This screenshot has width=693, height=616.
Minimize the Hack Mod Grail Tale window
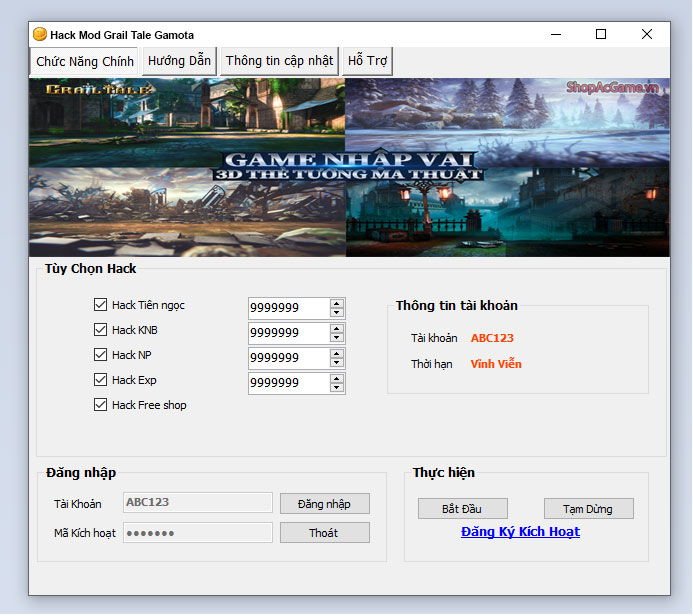point(556,34)
